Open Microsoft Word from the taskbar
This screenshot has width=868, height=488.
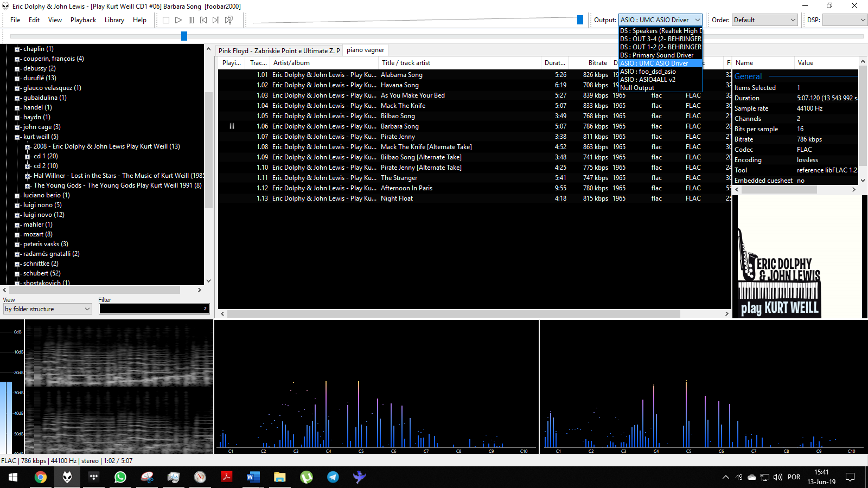point(253,477)
